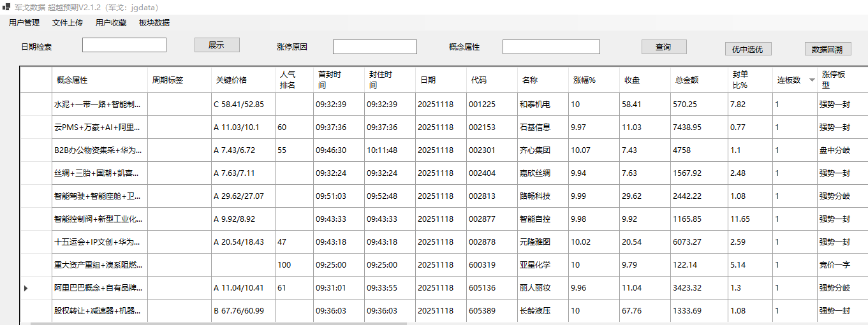The width and height of the screenshot is (868, 325).
Task: Focus the 涨停原因 text field
Action: point(374,47)
